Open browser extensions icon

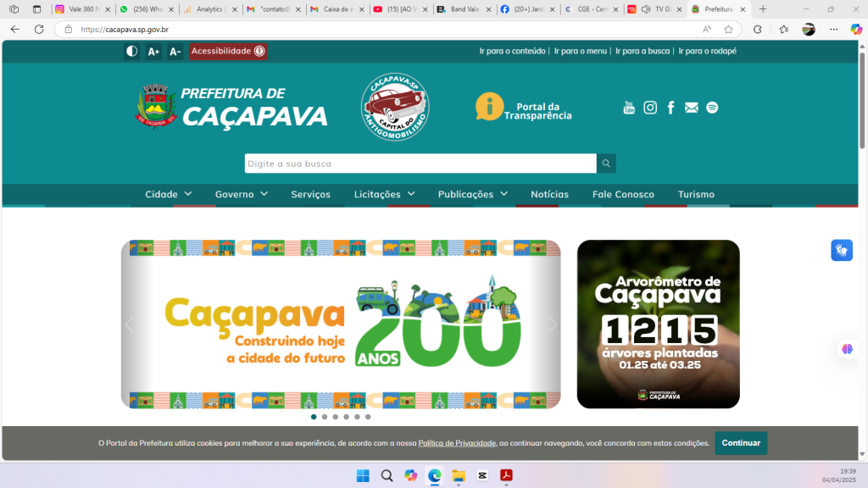757,30
